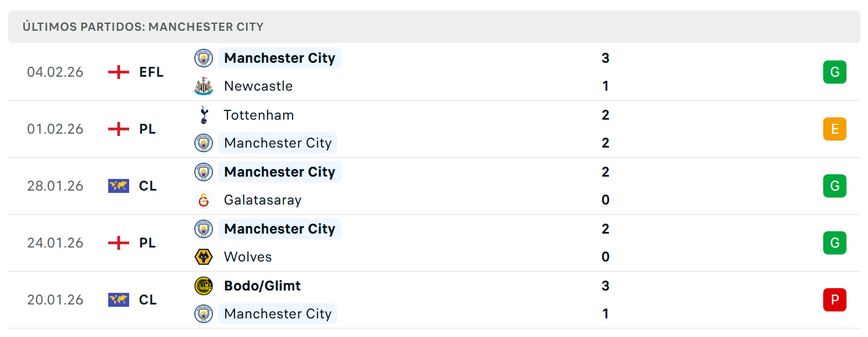
Task: Click the Tottenham club crest icon
Action: tap(204, 115)
